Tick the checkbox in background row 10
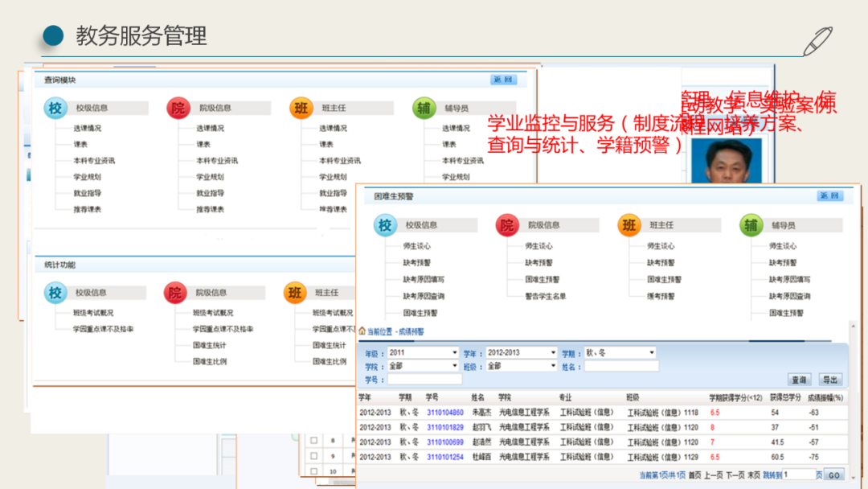Screen dimensions: 868x489 click(314, 471)
